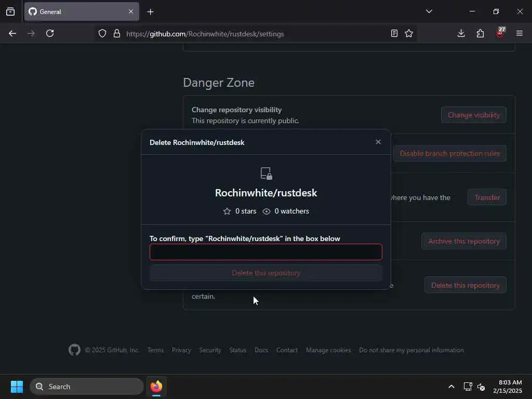532x399 pixels.
Task: Click the taskbar Search box
Action: pyautogui.click(x=87, y=387)
